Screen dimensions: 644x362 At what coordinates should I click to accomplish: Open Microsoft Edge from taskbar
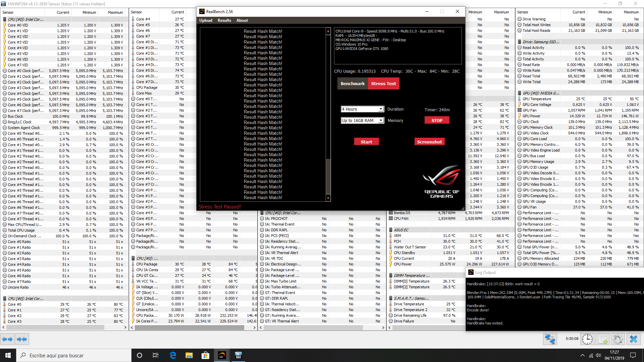point(173,355)
